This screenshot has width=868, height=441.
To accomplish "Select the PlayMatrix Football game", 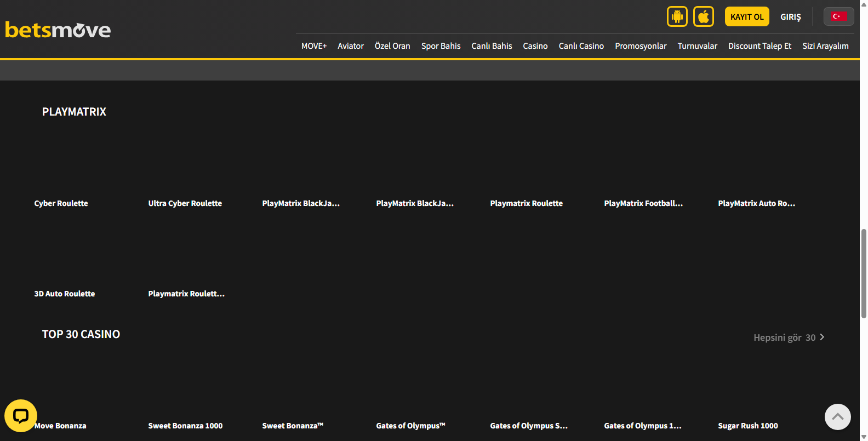I will pyautogui.click(x=644, y=203).
